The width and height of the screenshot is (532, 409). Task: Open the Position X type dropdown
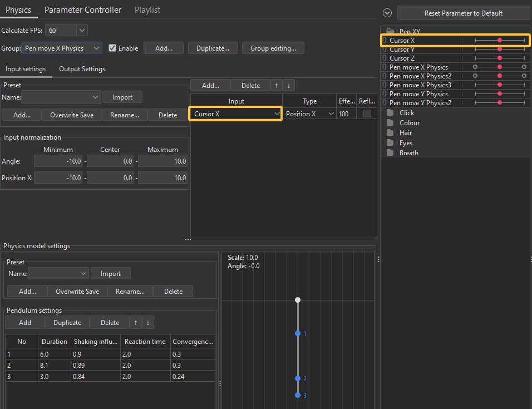tap(309, 114)
